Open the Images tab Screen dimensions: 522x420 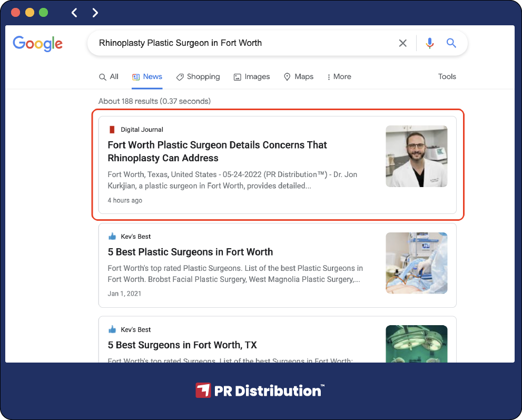tap(252, 77)
